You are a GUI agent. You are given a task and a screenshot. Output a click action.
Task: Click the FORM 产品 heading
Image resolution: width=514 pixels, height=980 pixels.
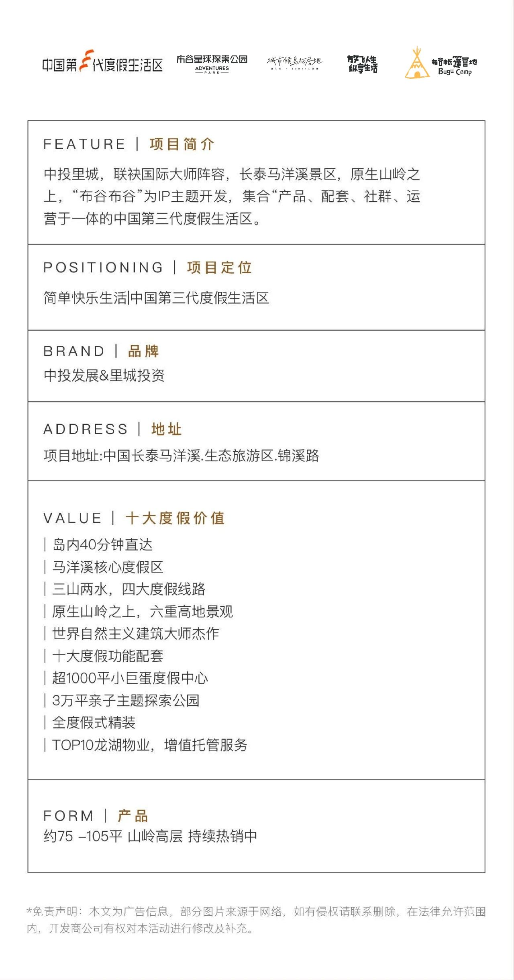coord(96,816)
